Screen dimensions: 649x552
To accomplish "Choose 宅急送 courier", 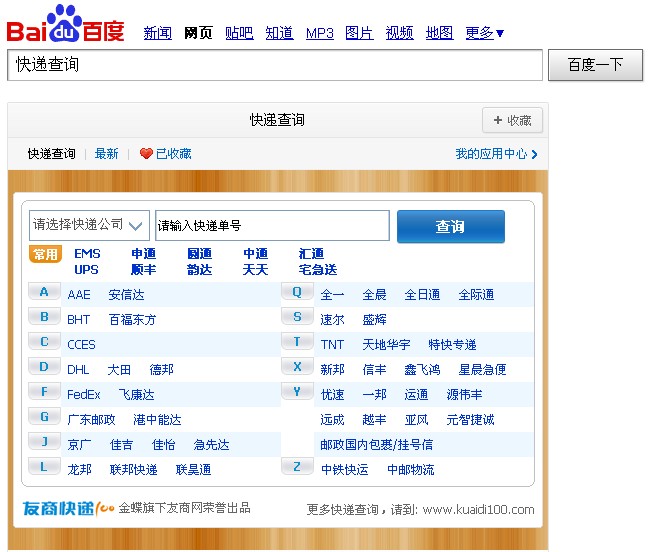I will pos(317,270).
